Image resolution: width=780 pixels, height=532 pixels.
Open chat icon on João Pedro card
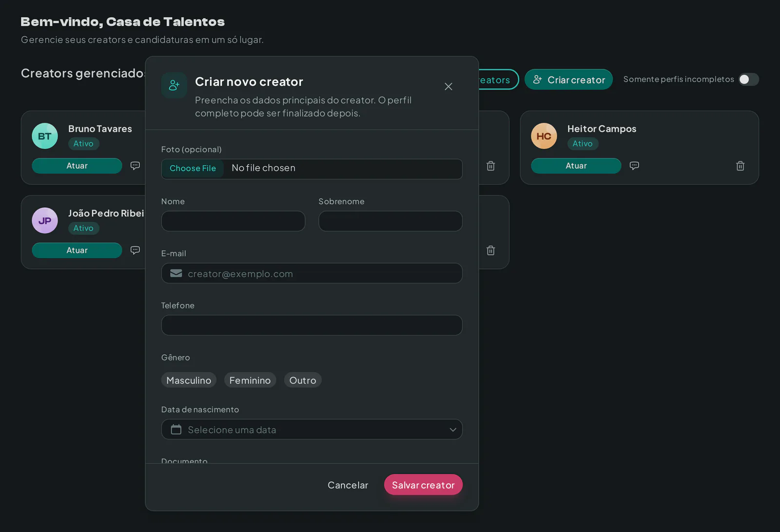[135, 250]
